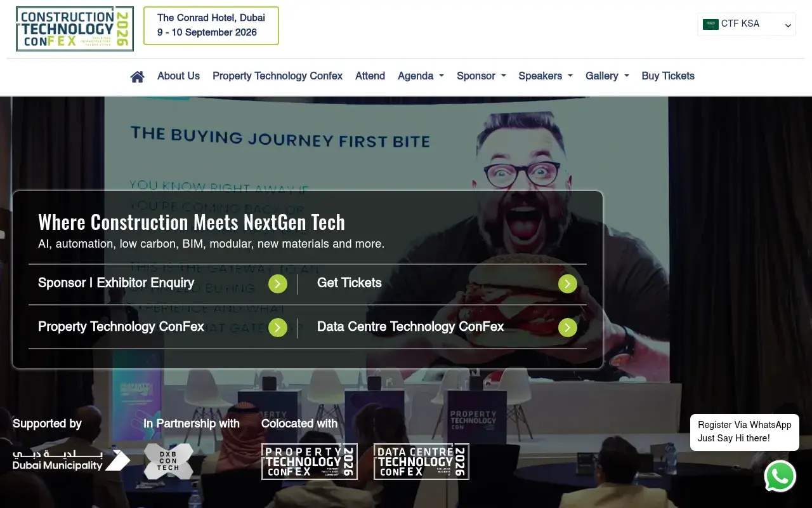Click the Construction Technology ConFex 2026 logo
The image size is (812, 508).
click(x=75, y=29)
